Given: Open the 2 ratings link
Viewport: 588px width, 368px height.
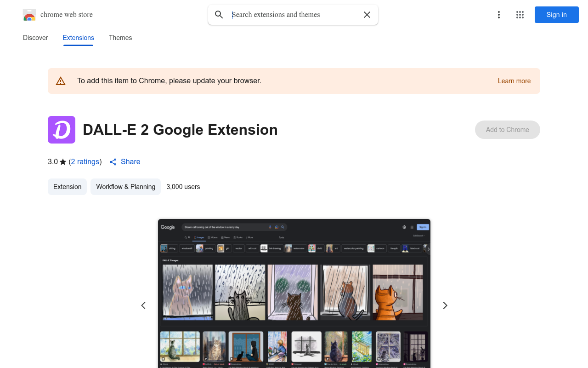Looking at the screenshot, I should pyautogui.click(x=85, y=162).
